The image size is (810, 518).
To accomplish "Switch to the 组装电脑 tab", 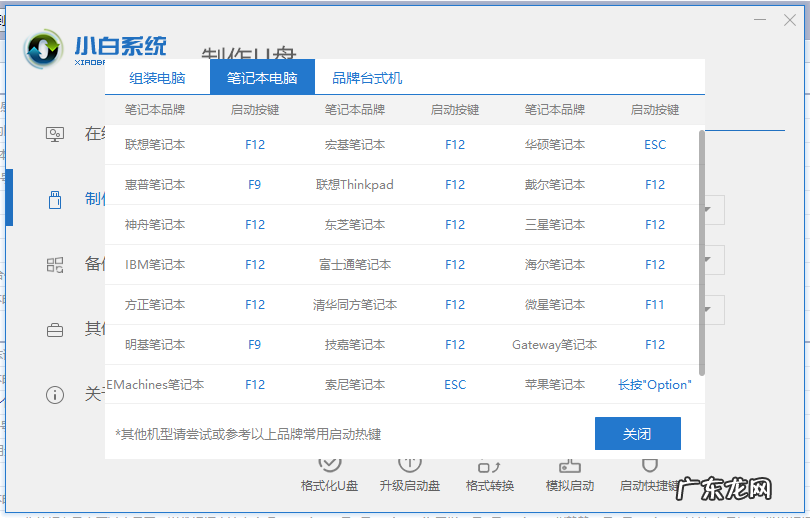I will tap(157, 78).
